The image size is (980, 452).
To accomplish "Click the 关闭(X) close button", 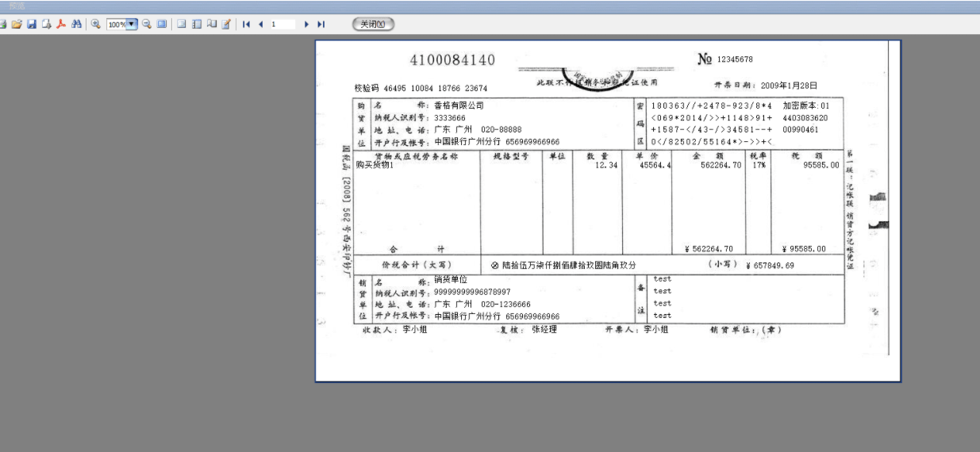I will [373, 25].
